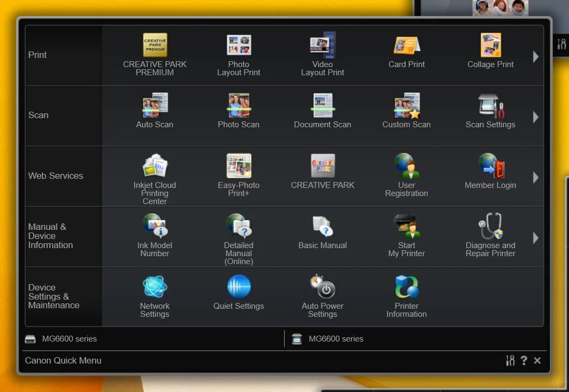
Task: Close the Canon Quick Menu
Action: tap(537, 360)
